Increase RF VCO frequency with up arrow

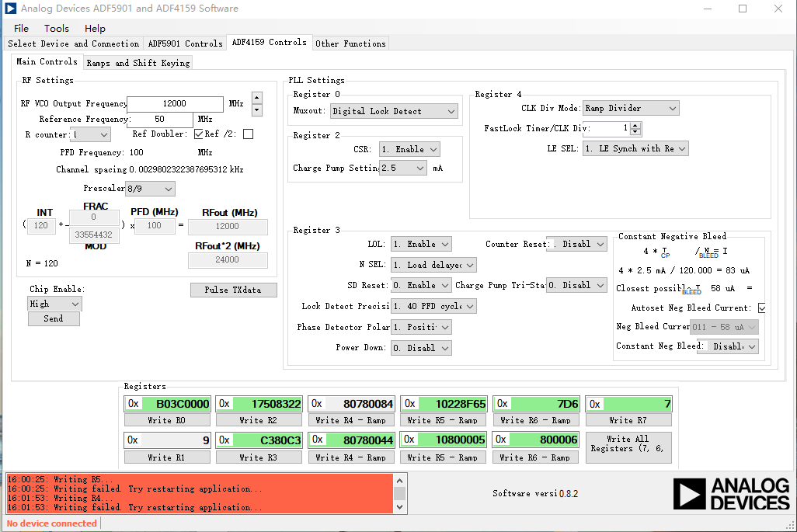[257, 98]
